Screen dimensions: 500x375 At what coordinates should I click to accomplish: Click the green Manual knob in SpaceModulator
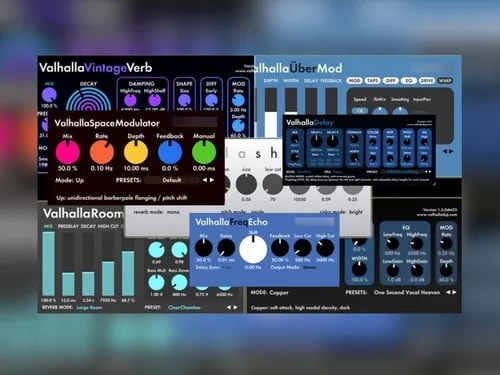(x=204, y=152)
